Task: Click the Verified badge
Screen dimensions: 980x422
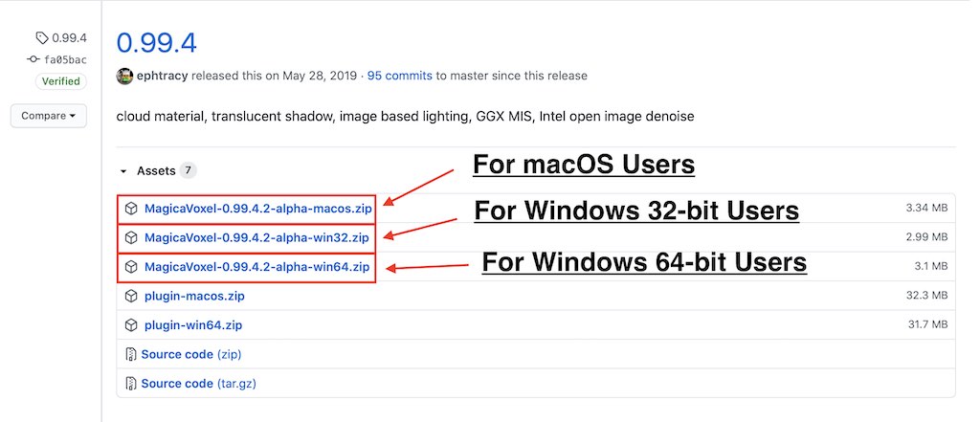Action: [x=61, y=81]
